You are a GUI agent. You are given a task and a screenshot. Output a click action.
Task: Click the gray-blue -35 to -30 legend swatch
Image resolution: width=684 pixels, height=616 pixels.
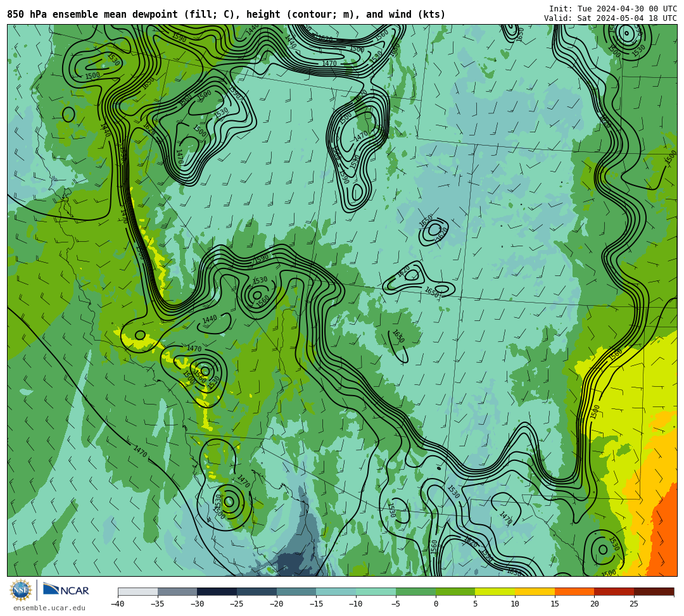[x=177, y=591]
